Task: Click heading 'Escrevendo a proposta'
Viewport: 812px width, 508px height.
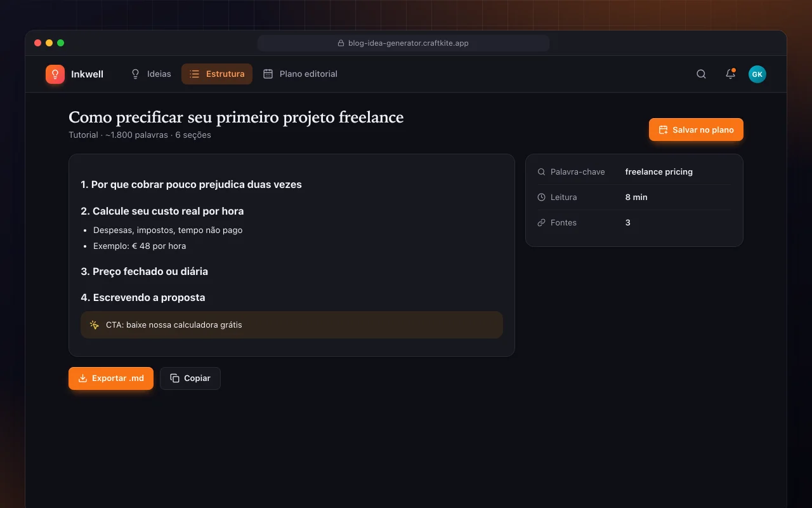Action: [x=143, y=297]
